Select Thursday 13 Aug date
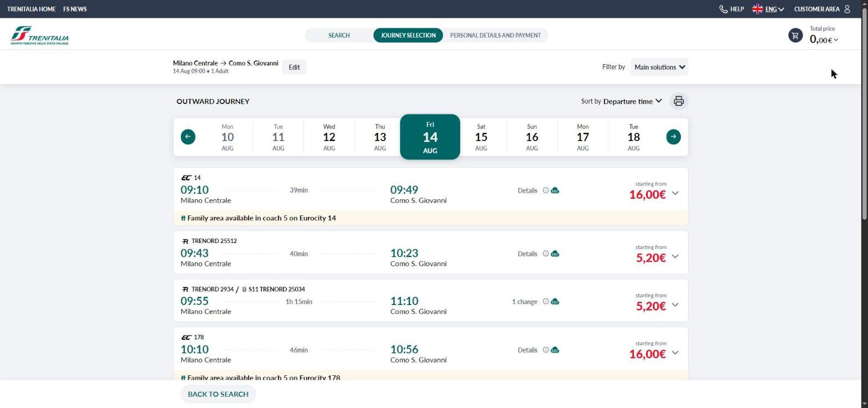This screenshot has width=868, height=408. coord(380,137)
